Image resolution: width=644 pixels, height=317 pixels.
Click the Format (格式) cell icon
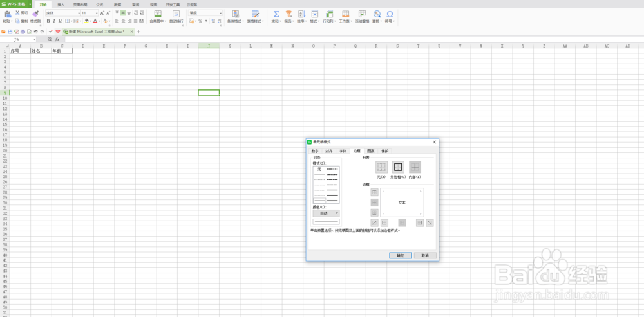[315, 14]
